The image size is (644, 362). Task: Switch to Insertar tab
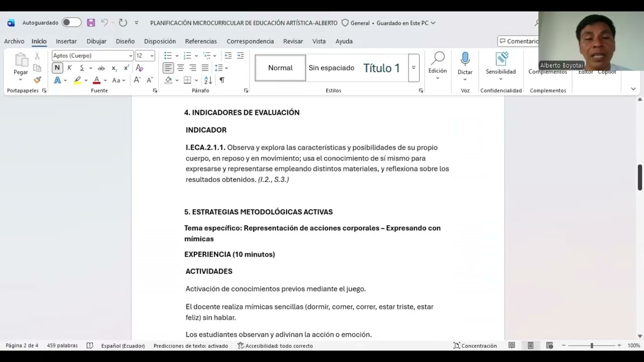[66, 41]
